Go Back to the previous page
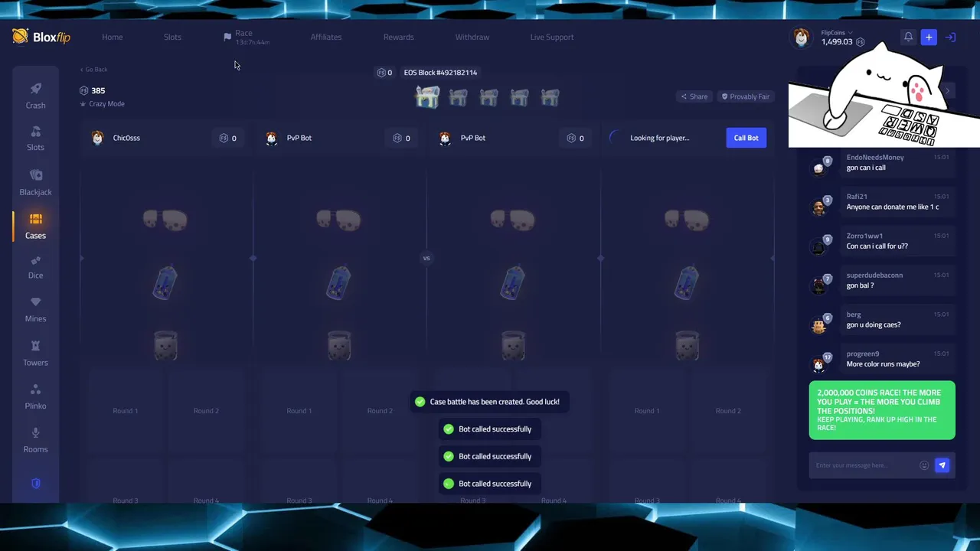Viewport: 980px width, 551px height. (94, 70)
